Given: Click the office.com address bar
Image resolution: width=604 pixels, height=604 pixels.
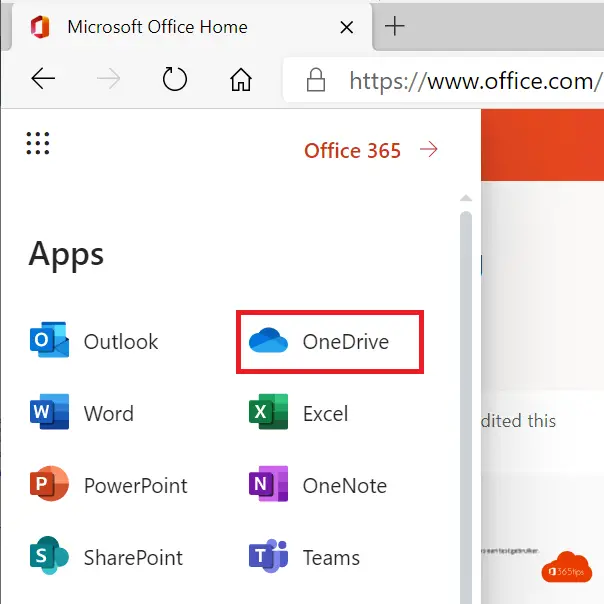Looking at the screenshot, I should (444, 80).
